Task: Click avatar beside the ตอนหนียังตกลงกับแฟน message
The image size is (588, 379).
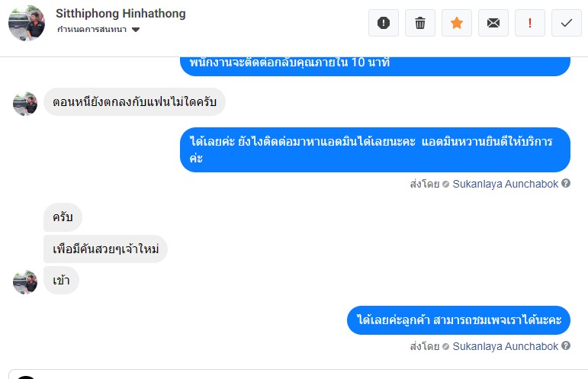Action: coord(25,103)
